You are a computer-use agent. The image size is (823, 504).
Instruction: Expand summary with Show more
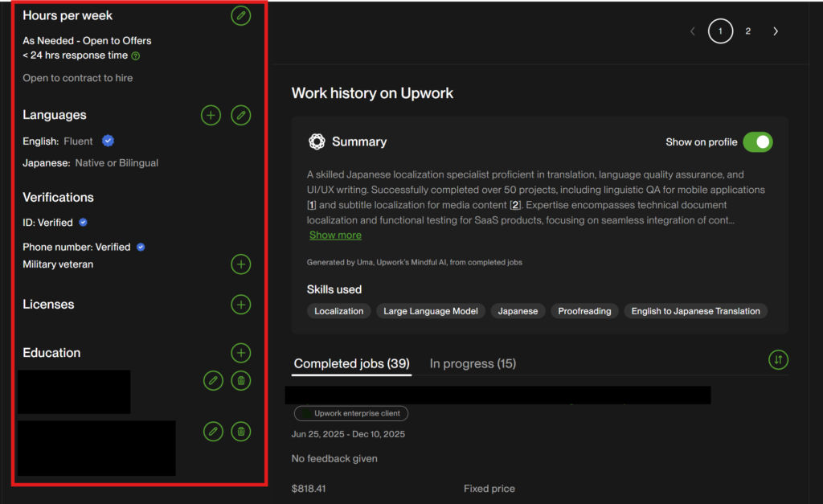(x=335, y=236)
